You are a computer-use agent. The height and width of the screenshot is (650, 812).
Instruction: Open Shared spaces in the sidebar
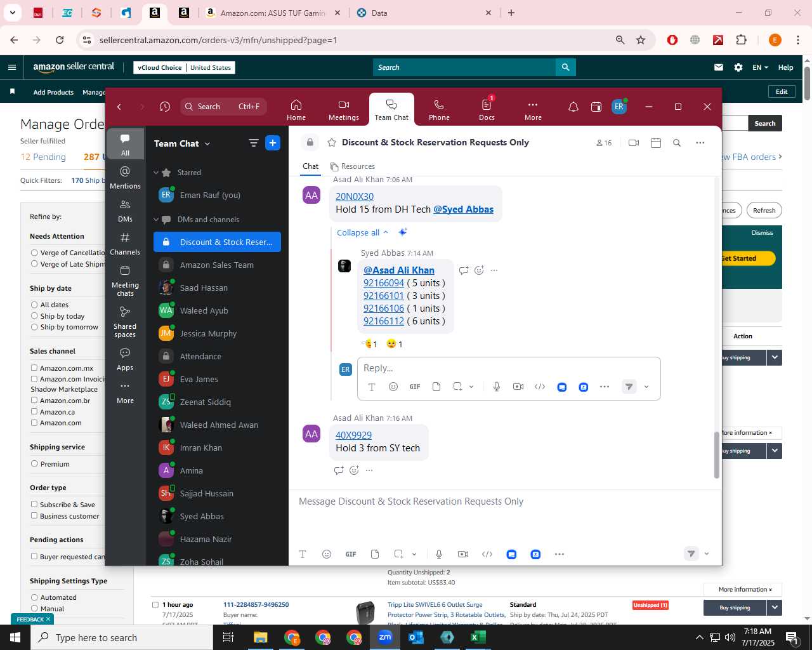click(125, 322)
